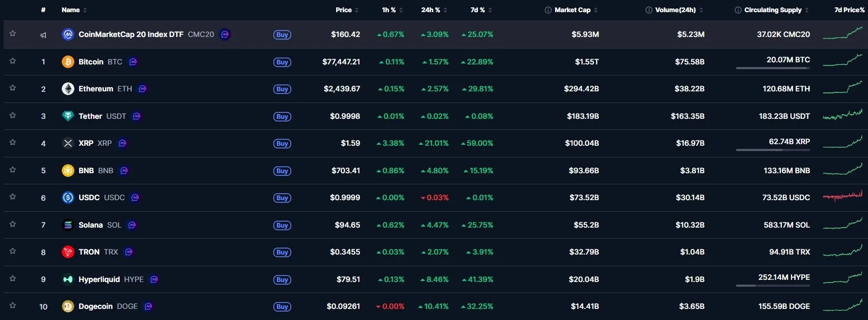Sort by the # rank column header

coord(43,10)
